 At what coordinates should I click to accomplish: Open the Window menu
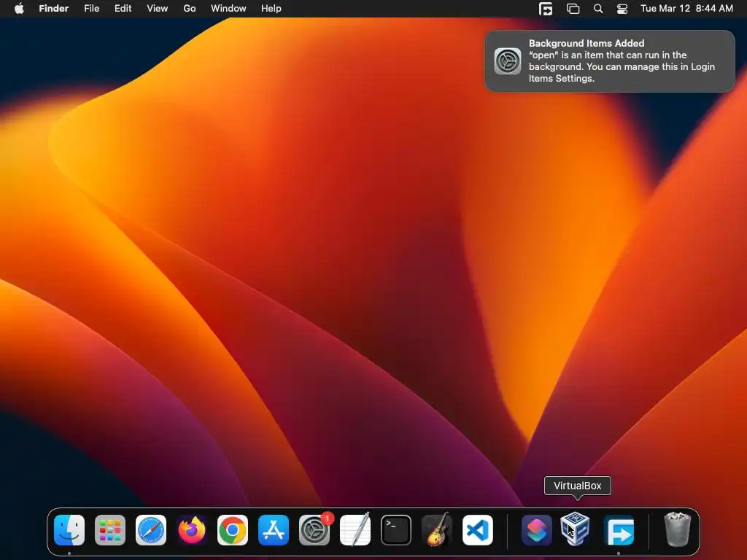pos(228,9)
